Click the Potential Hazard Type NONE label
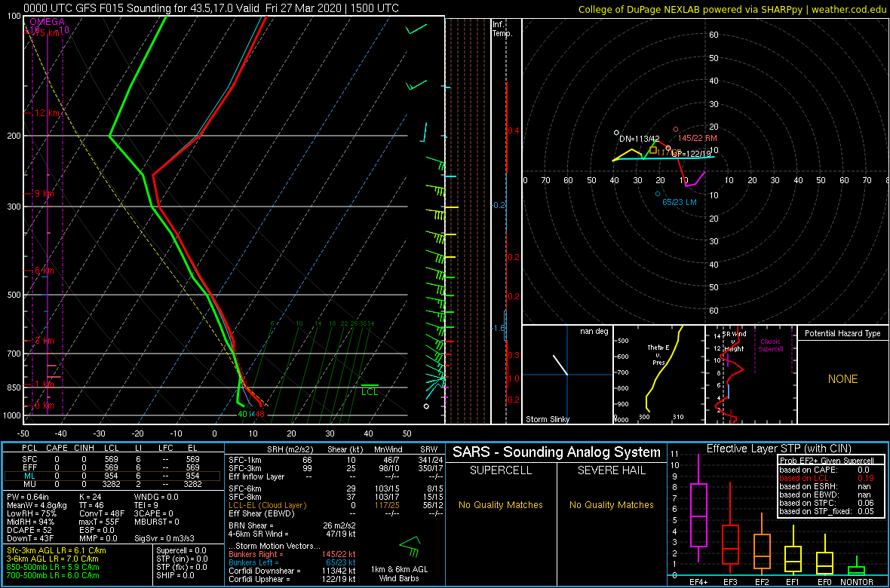 pyautogui.click(x=842, y=379)
